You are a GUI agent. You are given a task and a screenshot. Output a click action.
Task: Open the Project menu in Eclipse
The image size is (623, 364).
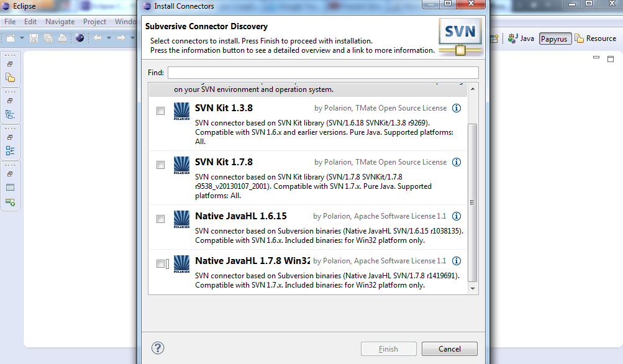tap(94, 22)
